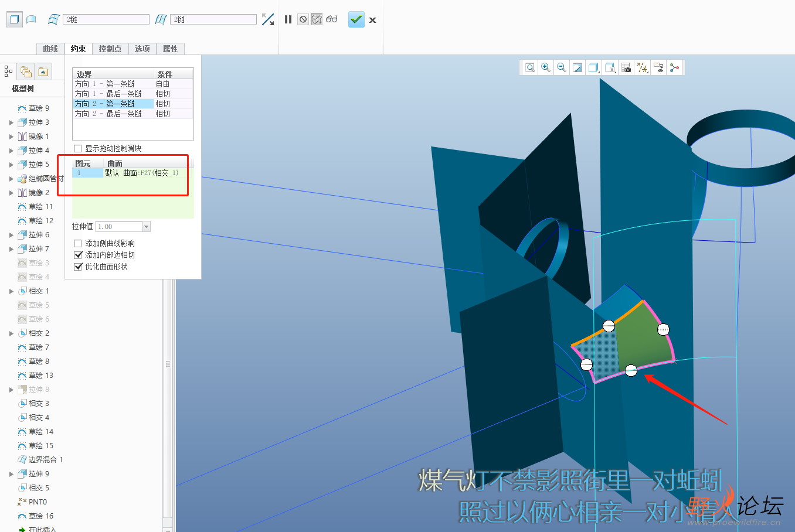Toggle the attached geometry preview icon

[x=317, y=19]
